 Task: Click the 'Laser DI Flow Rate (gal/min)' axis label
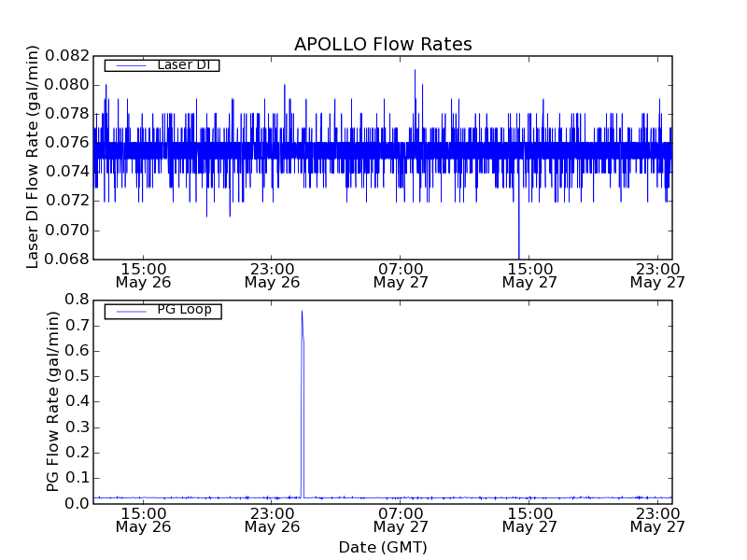click(33, 157)
